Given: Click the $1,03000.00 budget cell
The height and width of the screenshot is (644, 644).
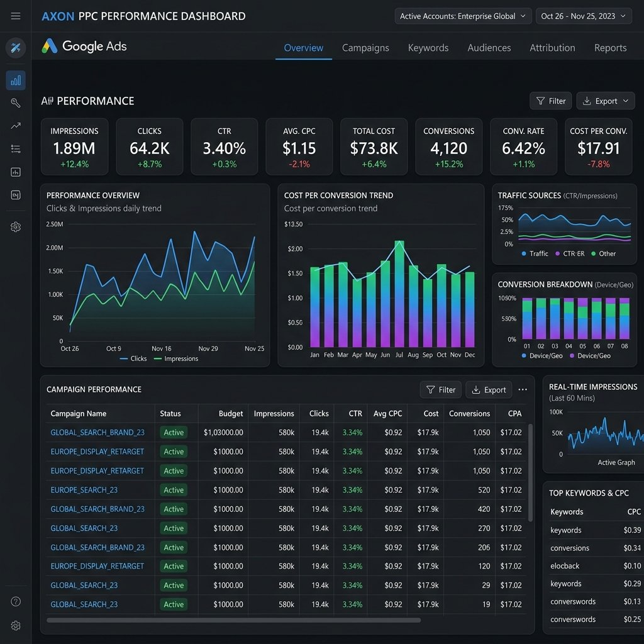Looking at the screenshot, I should 223,432.
